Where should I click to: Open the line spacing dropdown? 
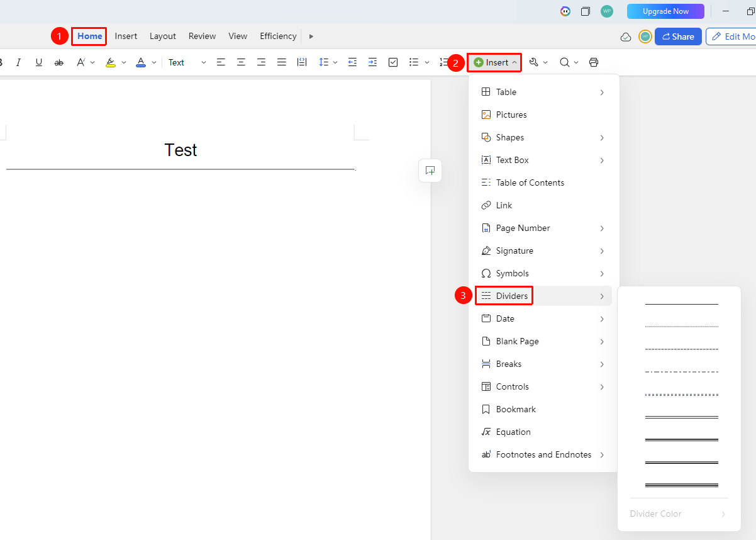(328, 62)
